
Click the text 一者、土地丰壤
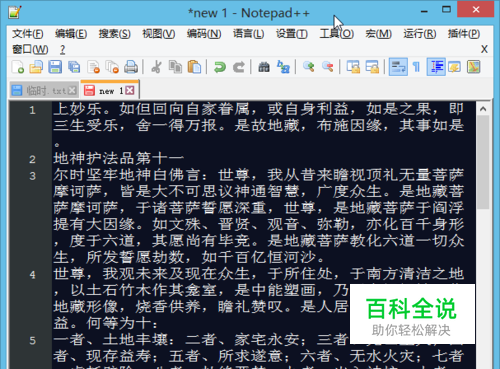tap(111, 340)
